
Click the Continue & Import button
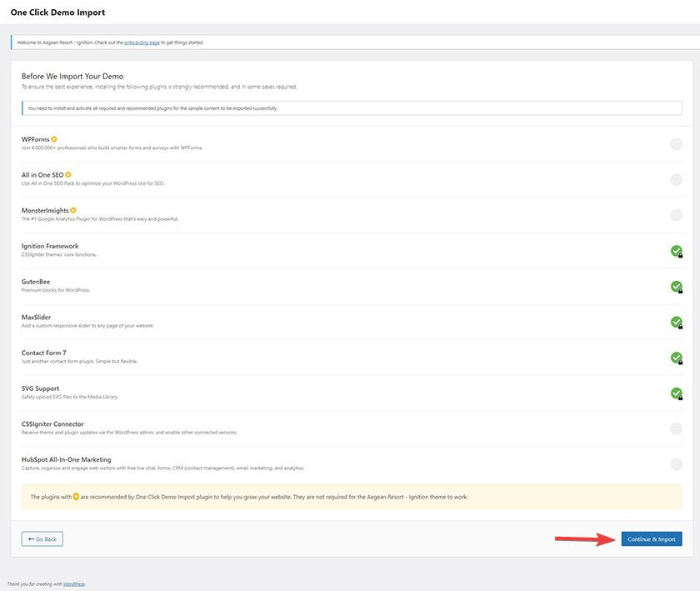pyautogui.click(x=652, y=538)
